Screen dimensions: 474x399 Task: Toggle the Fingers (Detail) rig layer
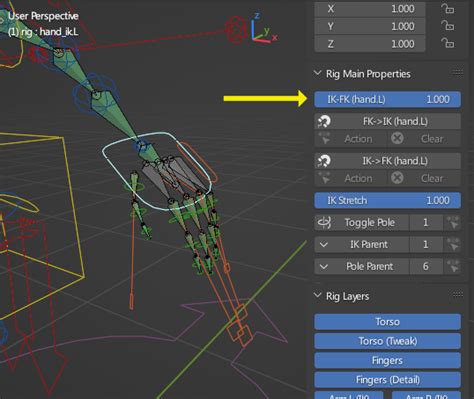[x=388, y=380]
